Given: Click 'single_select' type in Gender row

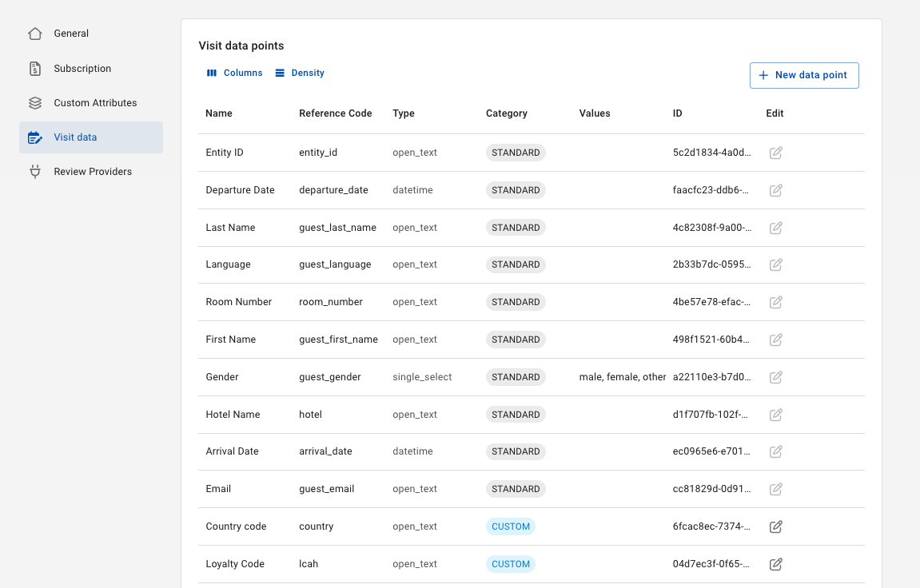Looking at the screenshot, I should tap(422, 377).
